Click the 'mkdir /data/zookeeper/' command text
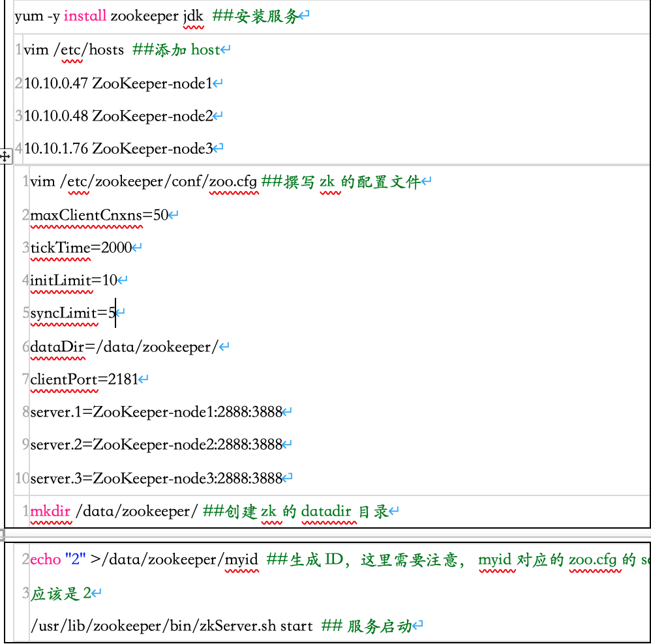This screenshot has width=651, height=644. pos(114,511)
